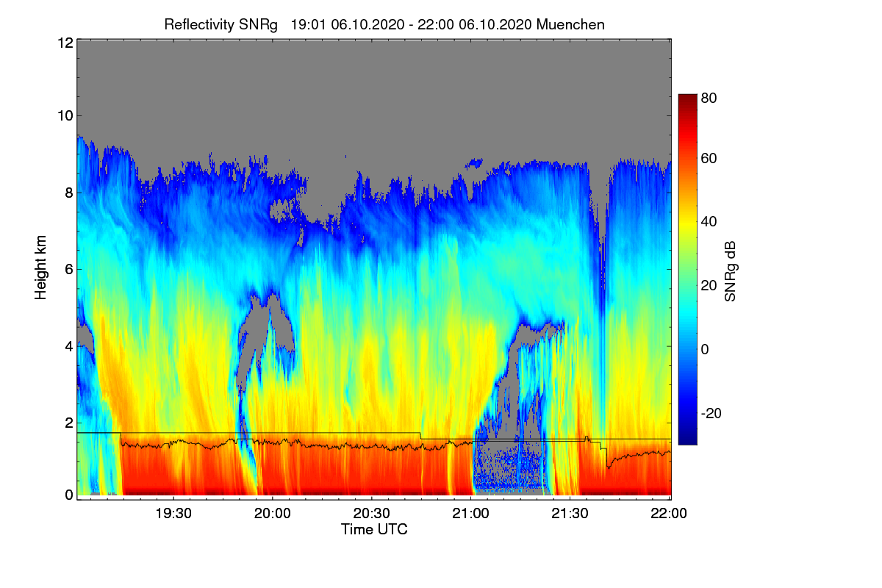Click the height tick label 10
The width and height of the screenshot is (882, 588).
65,115
